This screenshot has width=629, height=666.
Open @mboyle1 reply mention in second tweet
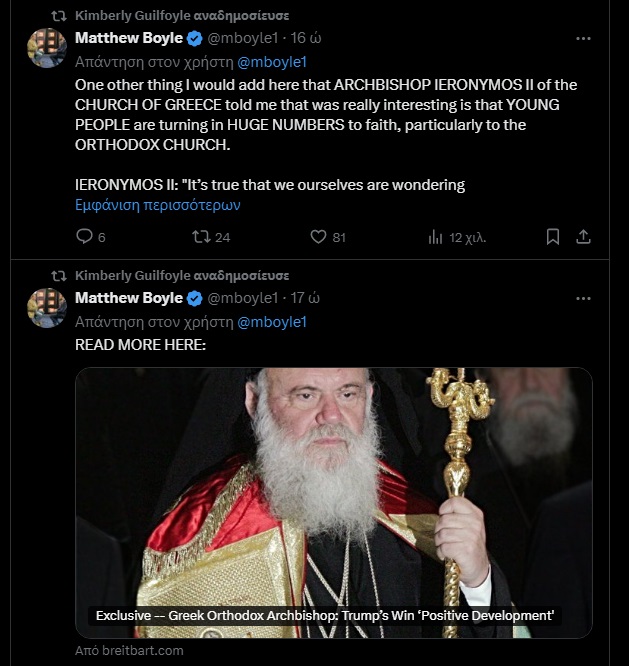click(x=271, y=321)
